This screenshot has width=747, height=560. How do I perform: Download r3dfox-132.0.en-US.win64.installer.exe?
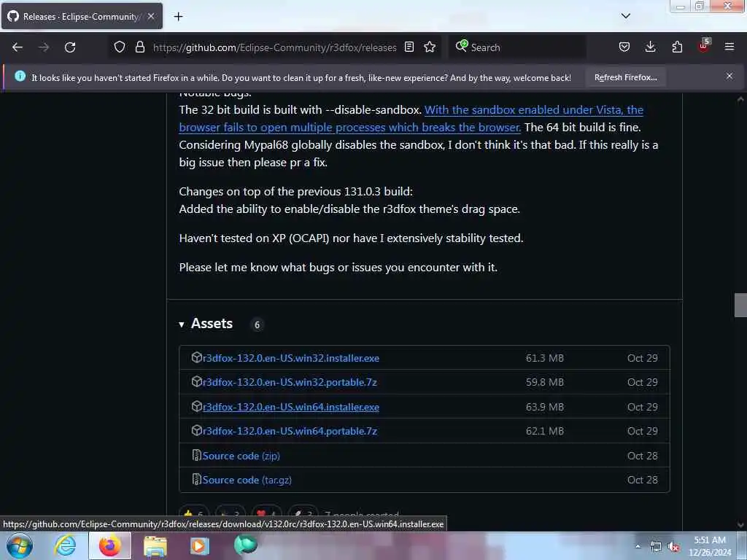click(290, 407)
